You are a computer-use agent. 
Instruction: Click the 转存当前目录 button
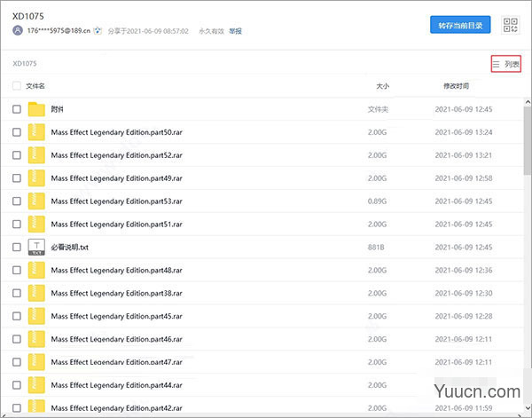click(460, 25)
